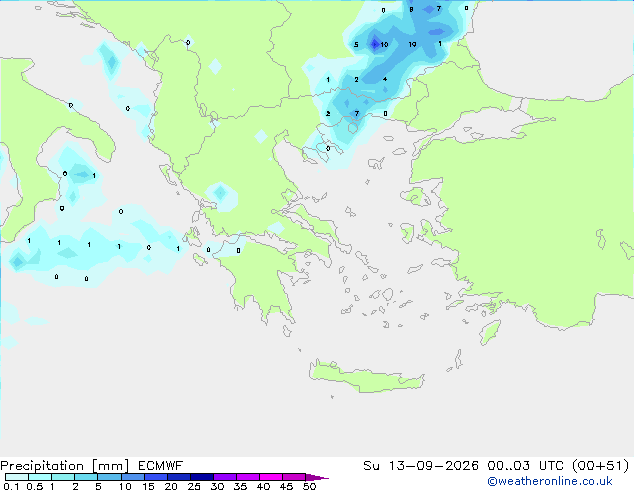The height and width of the screenshot is (490, 634).
Task: Select the purple 30 mm legend swatch
Action: click(x=225, y=477)
